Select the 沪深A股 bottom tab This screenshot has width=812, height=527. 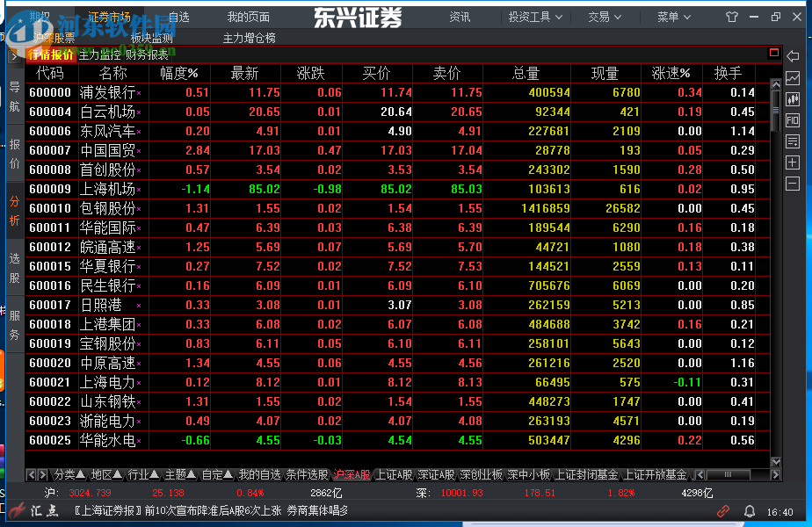(x=352, y=474)
